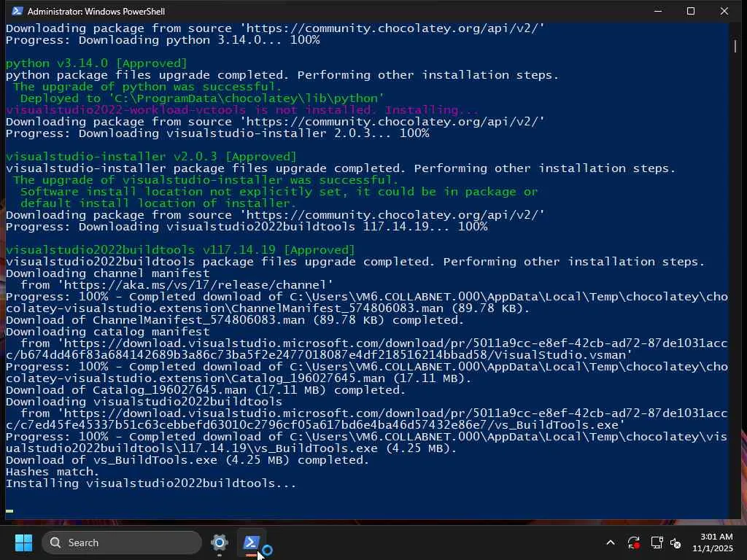Click 'visualstudio-installer v2.0.3 [Approved]' line

pyautogui.click(x=151, y=157)
